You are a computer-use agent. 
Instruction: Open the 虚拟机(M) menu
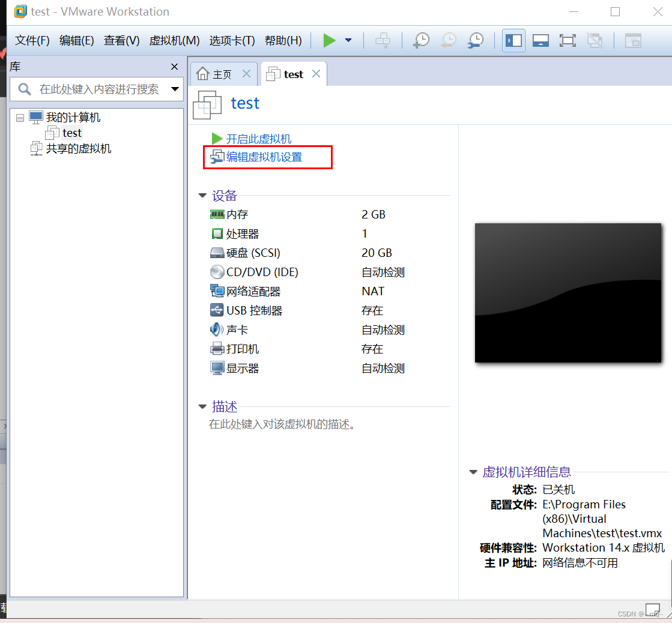click(174, 41)
